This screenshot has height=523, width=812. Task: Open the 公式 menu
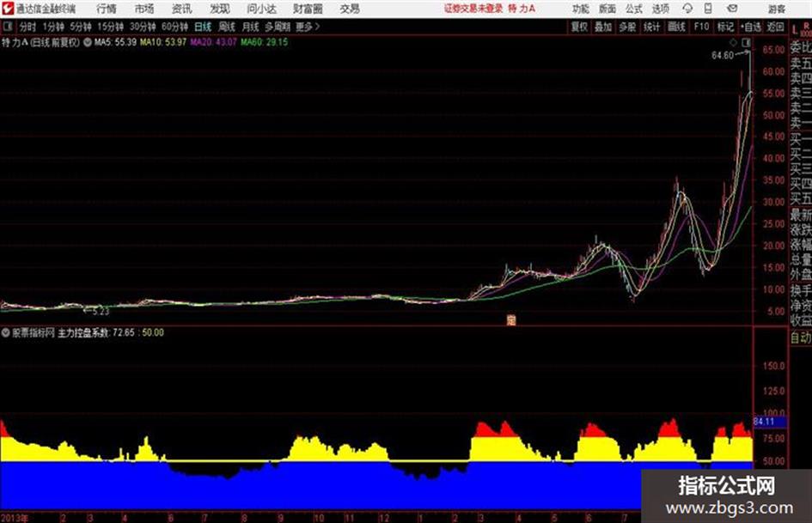(x=633, y=9)
